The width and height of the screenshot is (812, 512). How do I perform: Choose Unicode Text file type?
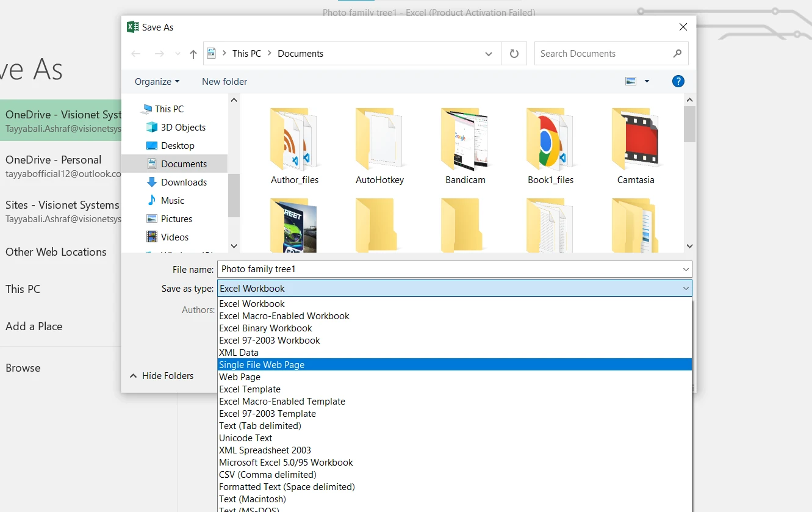click(x=455, y=438)
